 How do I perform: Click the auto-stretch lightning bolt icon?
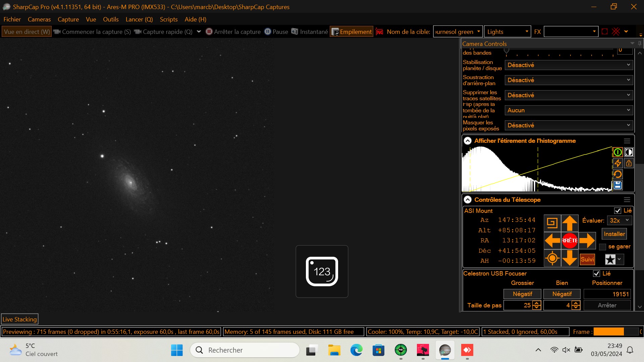point(618,163)
